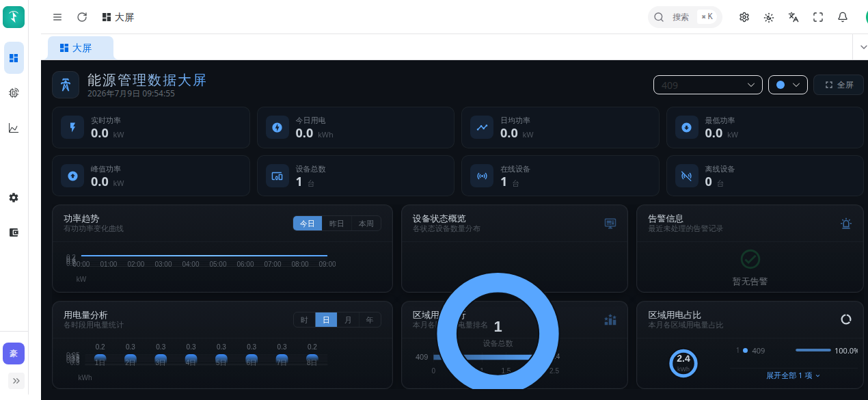Select 今日 in power trend
The height and width of the screenshot is (400, 868).
click(308, 224)
